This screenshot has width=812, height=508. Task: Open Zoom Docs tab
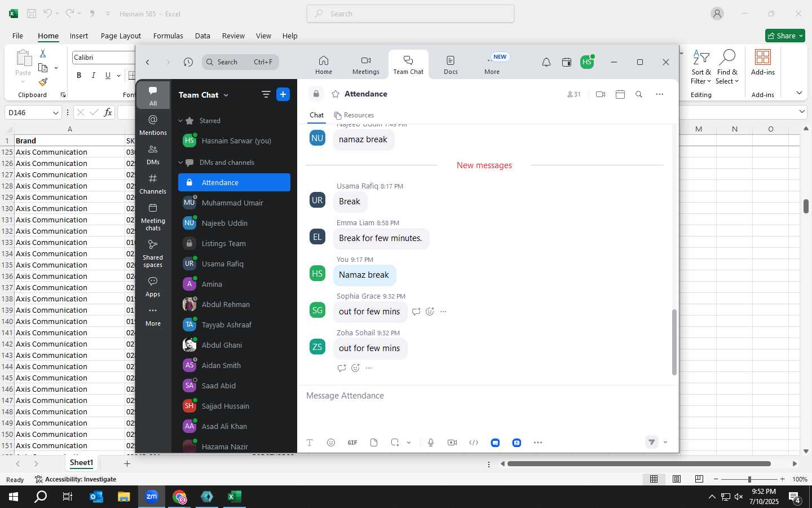[451, 65]
